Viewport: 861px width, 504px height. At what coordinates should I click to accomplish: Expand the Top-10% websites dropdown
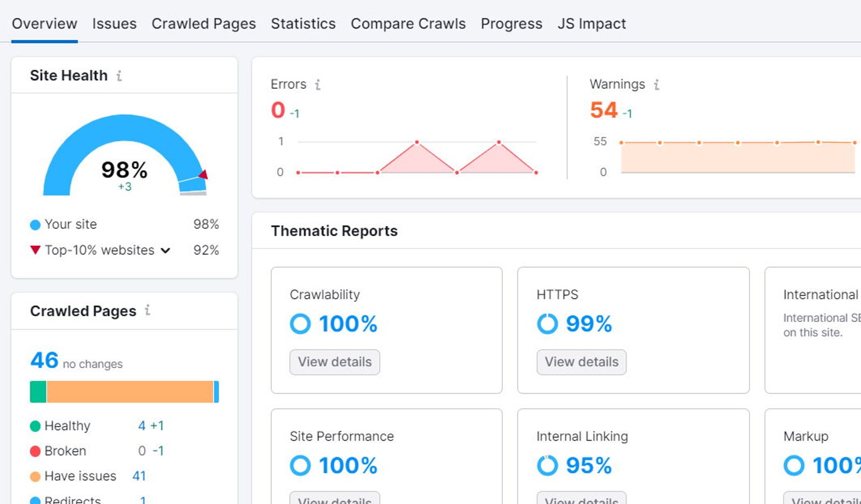pos(166,250)
